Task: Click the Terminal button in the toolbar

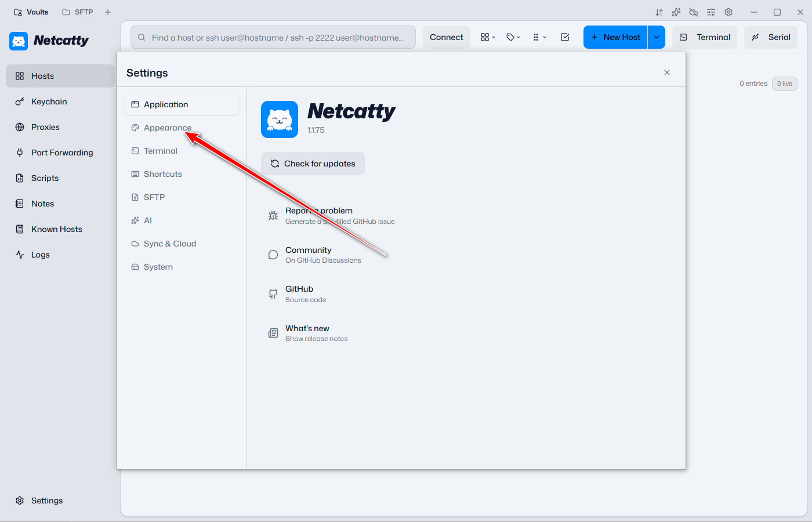Action: (705, 37)
